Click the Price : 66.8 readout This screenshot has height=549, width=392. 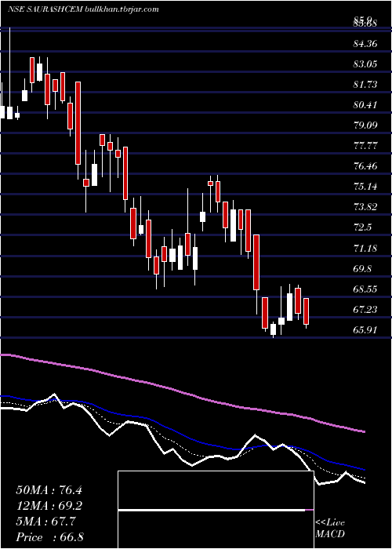click(49, 537)
